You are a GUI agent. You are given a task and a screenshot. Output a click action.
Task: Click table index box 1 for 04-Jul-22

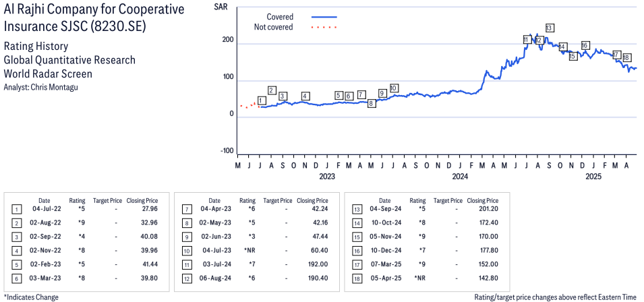coord(16,210)
